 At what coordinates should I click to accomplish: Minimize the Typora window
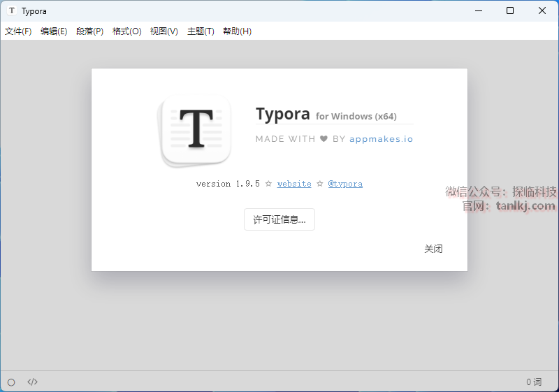tap(478, 10)
